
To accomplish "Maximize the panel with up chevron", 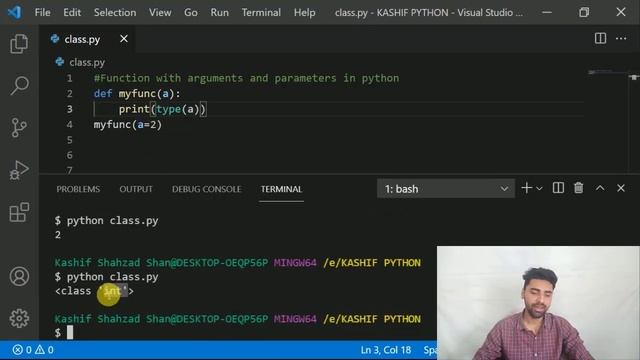I will pos(600,188).
